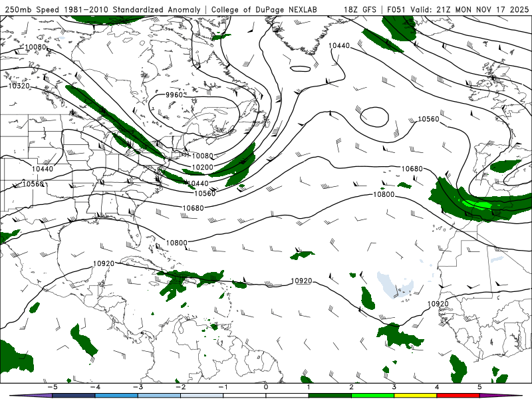Click the yellow 3 to 4 colorbar segment
The image size is (532, 399).
pyautogui.click(x=415, y=396)
